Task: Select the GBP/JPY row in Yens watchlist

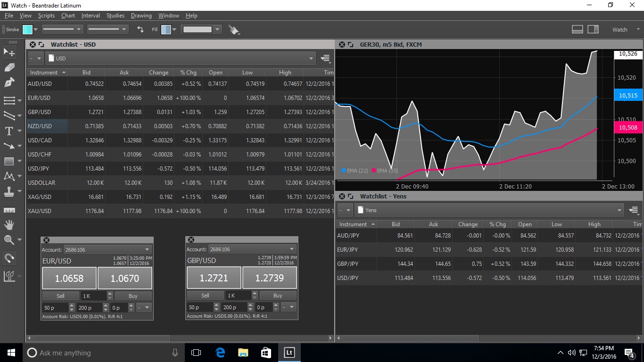Action: click(x=489, y=264)
